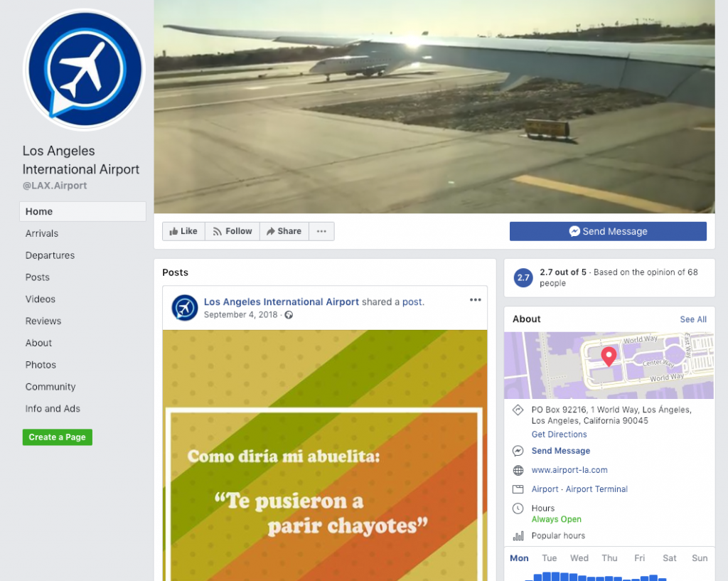
Task: Select the Sun tab in popular hours
Action: [700, 558]
